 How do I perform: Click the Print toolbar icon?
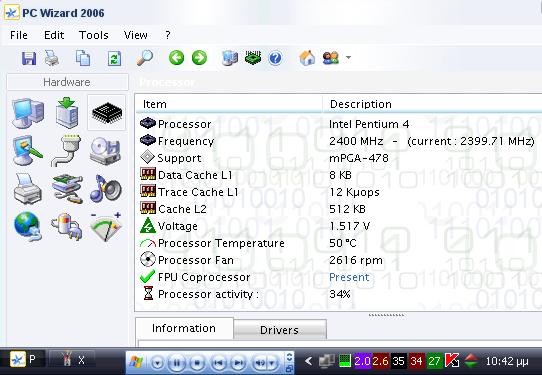tap(52, 58)
